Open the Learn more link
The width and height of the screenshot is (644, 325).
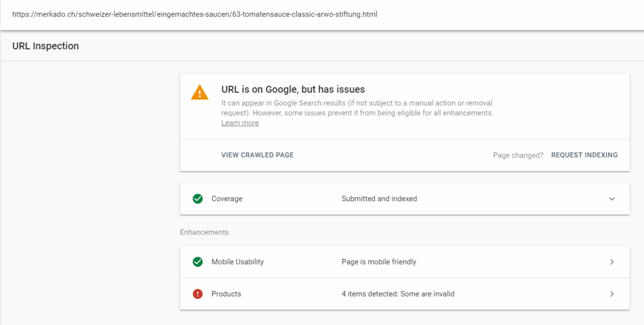[240, 123]
